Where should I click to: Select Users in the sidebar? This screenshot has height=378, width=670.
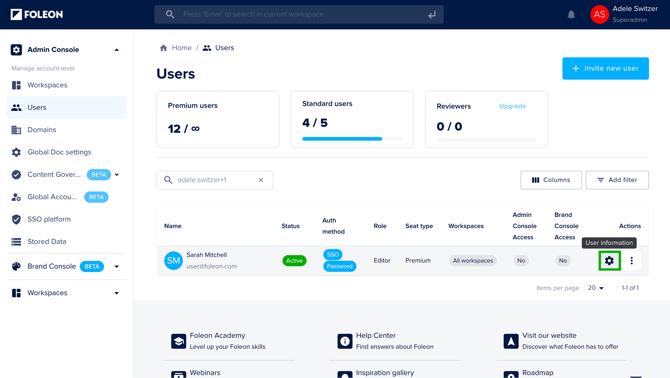click(66, 108)
